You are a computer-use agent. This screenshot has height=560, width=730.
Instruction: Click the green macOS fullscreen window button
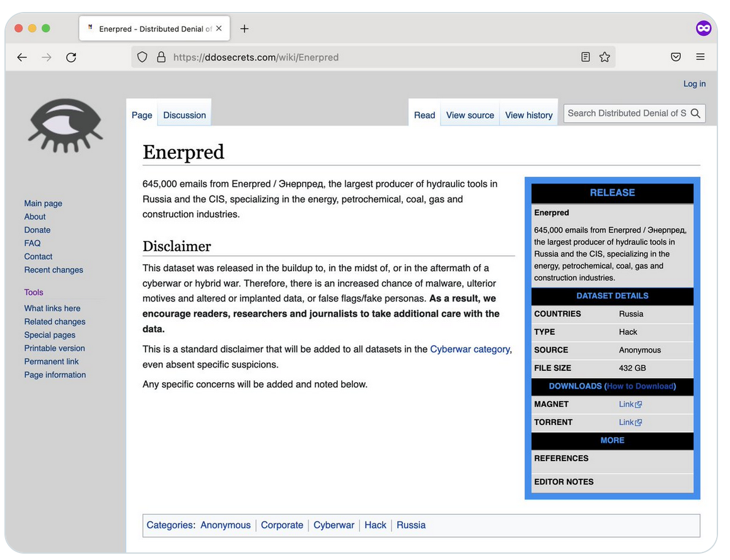[45, 28]
